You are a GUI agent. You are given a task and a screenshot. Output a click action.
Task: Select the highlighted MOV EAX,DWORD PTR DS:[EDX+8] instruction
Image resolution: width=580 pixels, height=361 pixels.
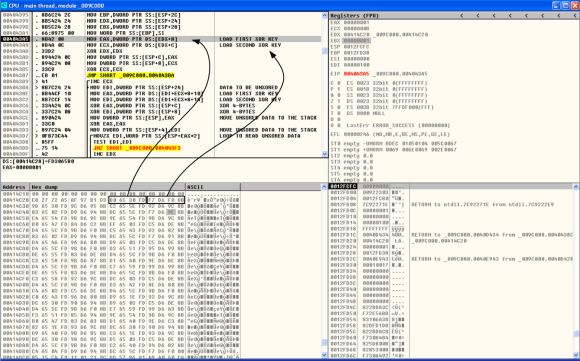tap(132, 39)
